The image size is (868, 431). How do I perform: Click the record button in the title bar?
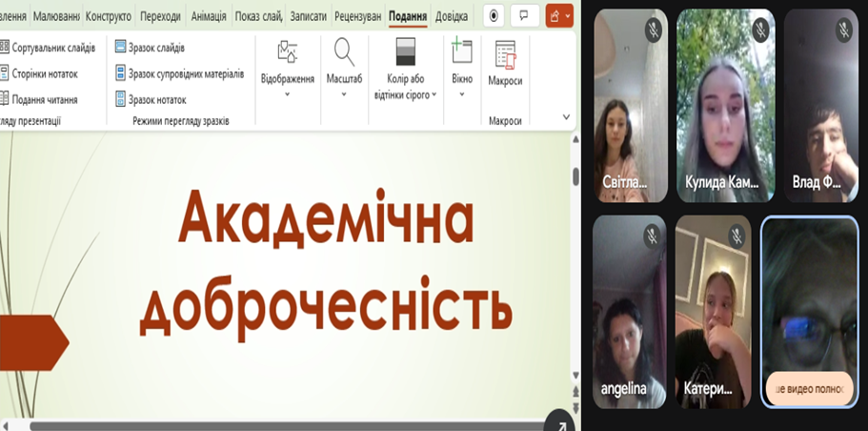pyautogui.click(x=494, y=16)
